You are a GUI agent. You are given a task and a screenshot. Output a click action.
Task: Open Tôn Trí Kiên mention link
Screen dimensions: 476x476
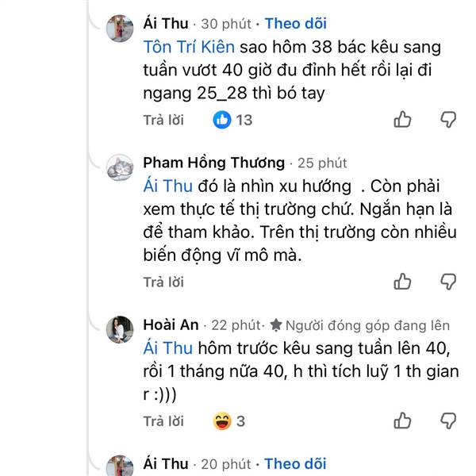(x=189, y=48)
